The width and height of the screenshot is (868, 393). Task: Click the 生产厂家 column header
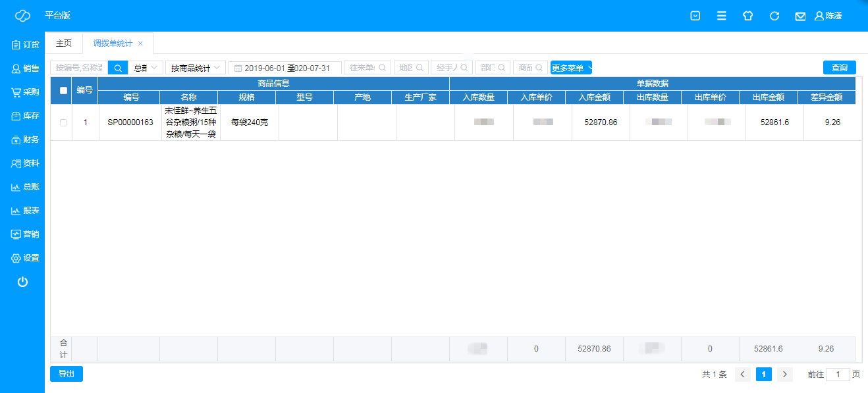tap(421, 97)
